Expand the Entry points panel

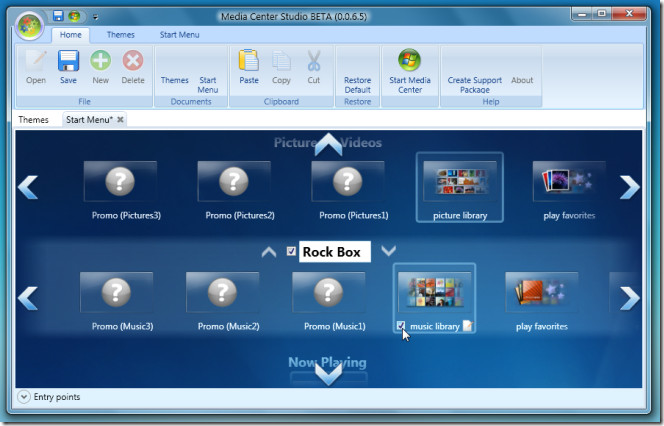pos(24,397)
